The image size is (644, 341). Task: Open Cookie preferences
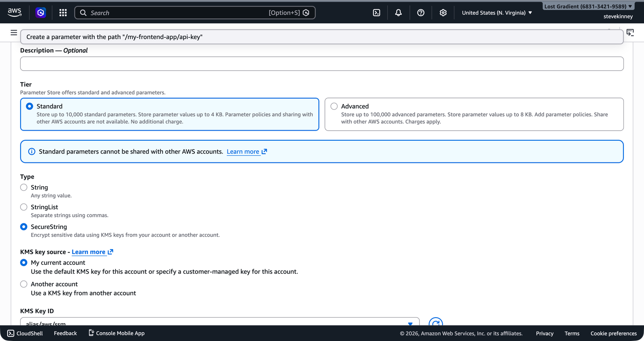pyautogui.click(x=613, y=333)
